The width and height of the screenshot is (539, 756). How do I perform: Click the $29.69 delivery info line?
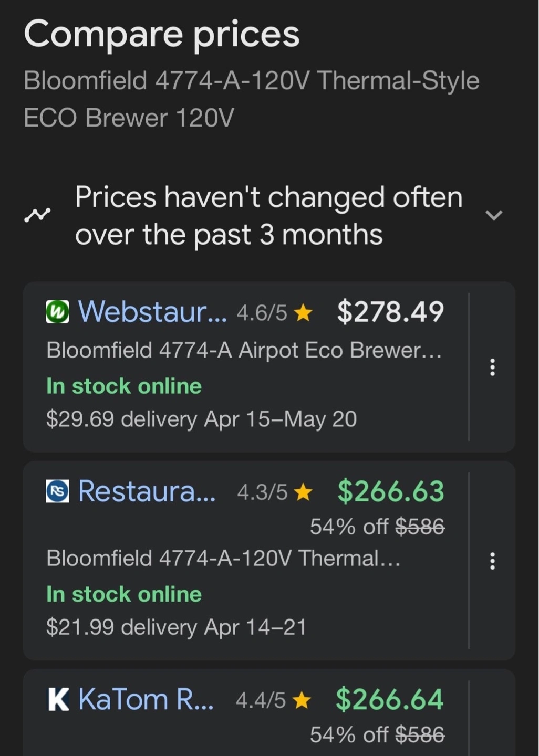click(201, 419)
